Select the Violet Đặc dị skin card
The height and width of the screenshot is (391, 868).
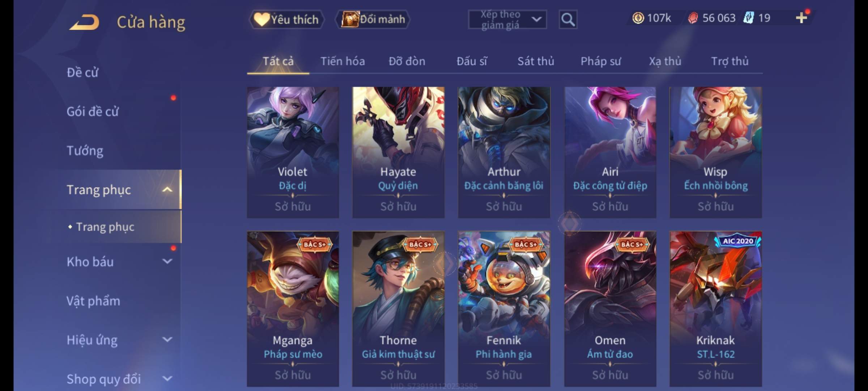coord(293,152)
